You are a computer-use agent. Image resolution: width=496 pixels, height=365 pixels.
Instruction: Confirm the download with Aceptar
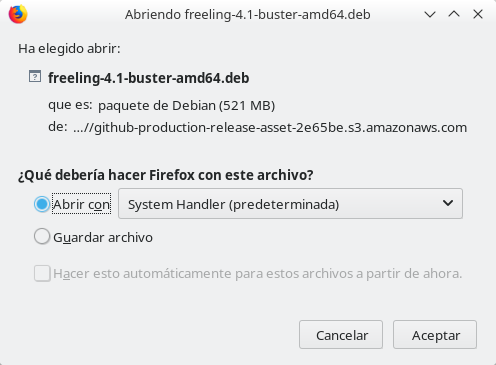[435, 335]
